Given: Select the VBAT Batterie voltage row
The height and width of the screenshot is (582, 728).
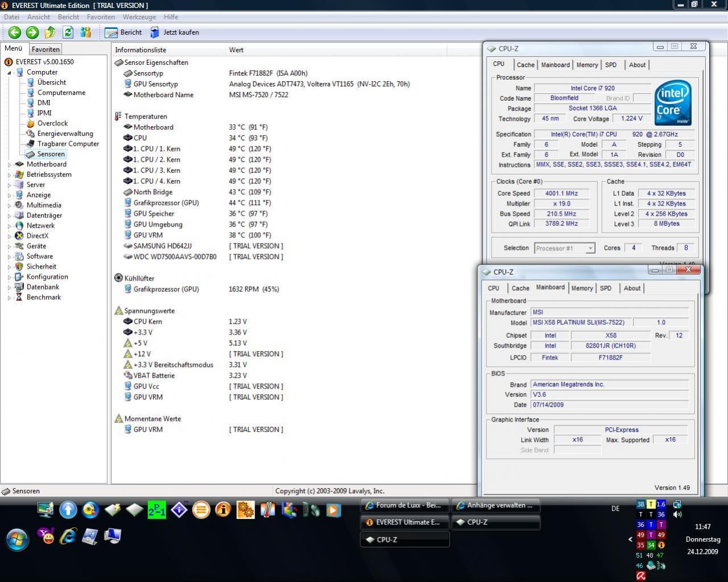Looking at the screenshot, I should 185,376.
